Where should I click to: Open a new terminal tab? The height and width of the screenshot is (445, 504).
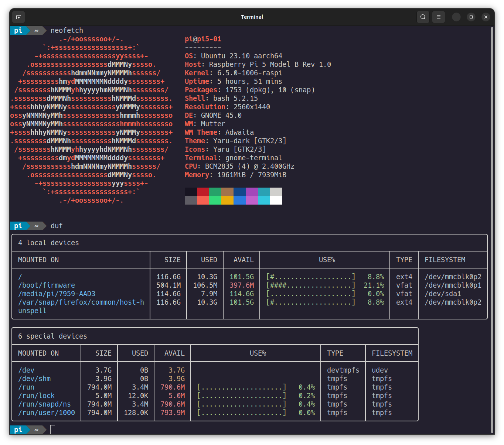(18, 17)
